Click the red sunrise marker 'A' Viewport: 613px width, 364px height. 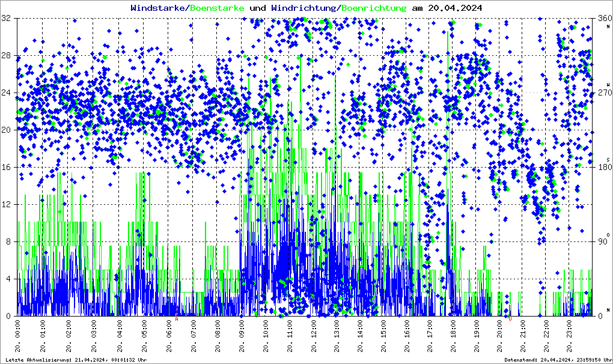point(177,319)
